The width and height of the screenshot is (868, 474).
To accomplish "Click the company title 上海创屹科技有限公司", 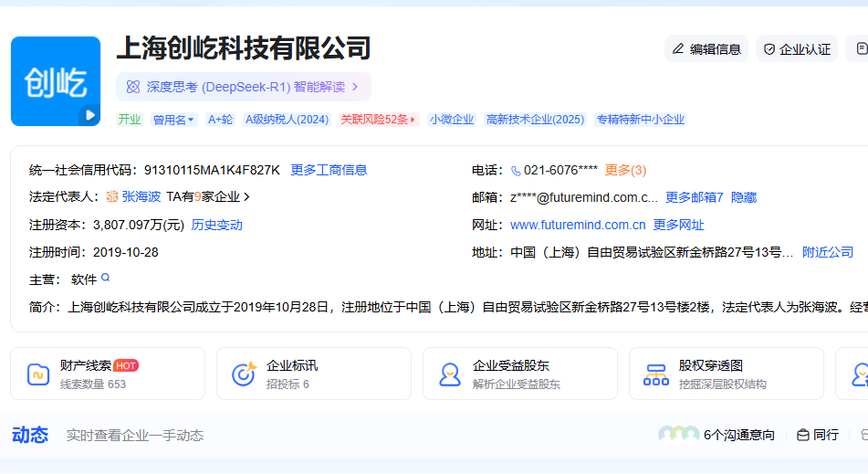I will pos(244,48).
